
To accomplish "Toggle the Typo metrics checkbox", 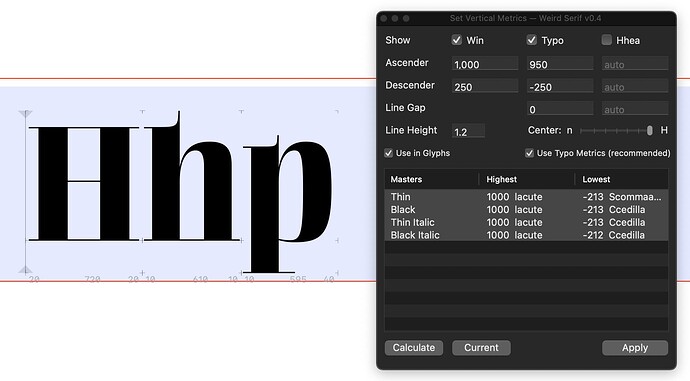I will [532, 40].
